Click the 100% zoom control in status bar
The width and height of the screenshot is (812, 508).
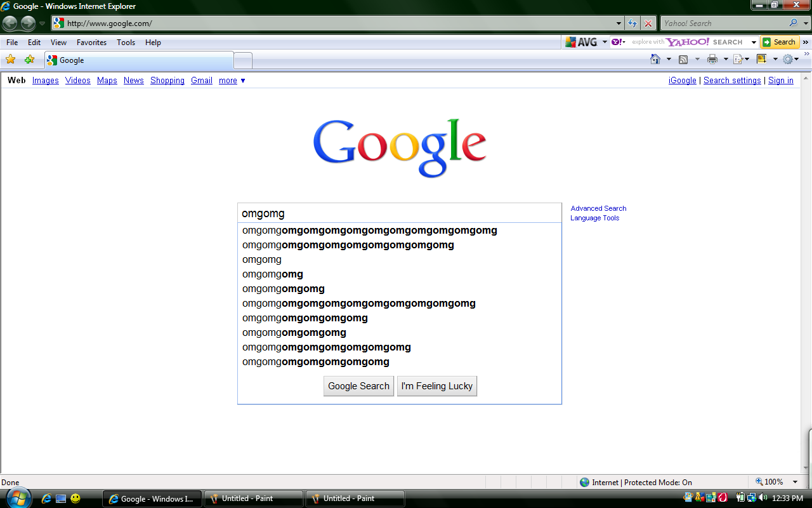tap(775, 482)
